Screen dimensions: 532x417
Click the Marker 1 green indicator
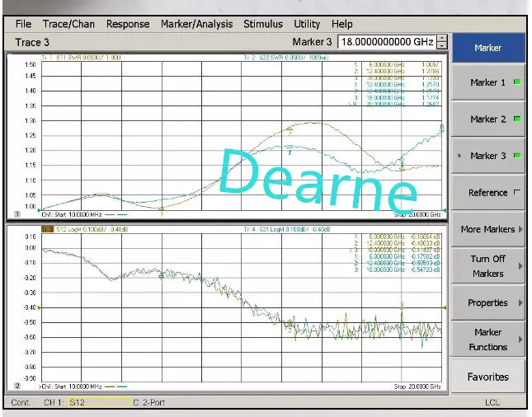(517, 82)
